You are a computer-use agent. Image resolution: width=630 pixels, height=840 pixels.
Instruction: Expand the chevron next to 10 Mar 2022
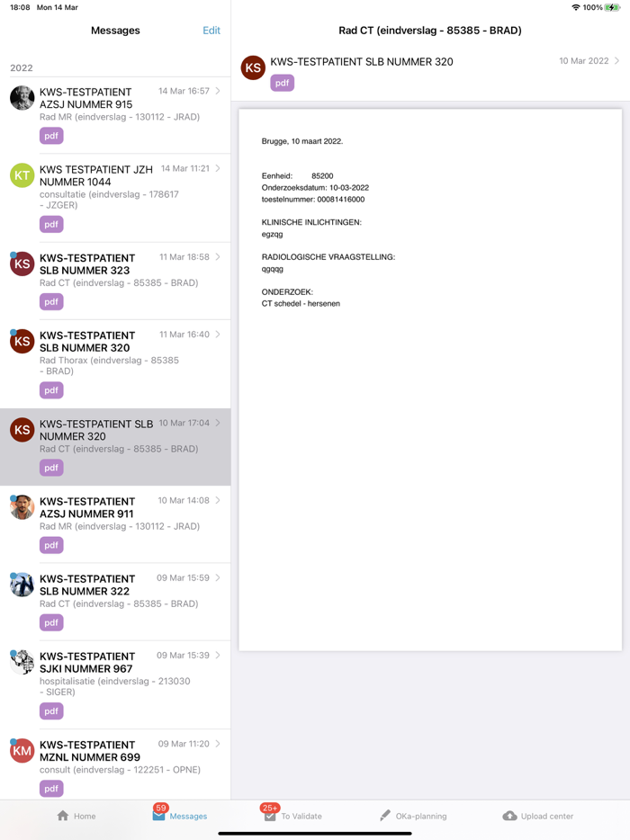pos(617,61)
